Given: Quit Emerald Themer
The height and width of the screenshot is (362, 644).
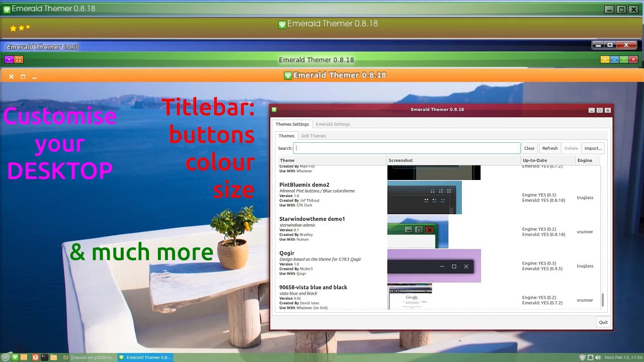Looking at the screenshot, I should point(603,322).
